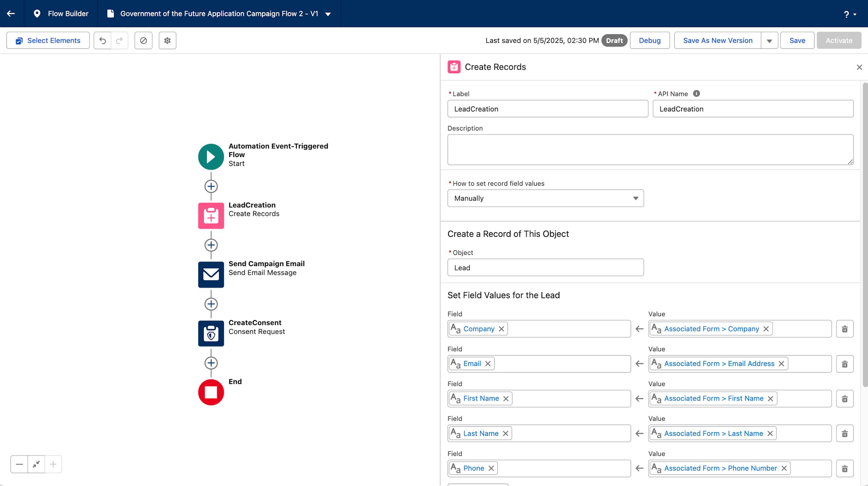This screenshot has width=868, height=486.
Task: Click the LeadCreation Create Records node icon
Action: click(211, 216)
